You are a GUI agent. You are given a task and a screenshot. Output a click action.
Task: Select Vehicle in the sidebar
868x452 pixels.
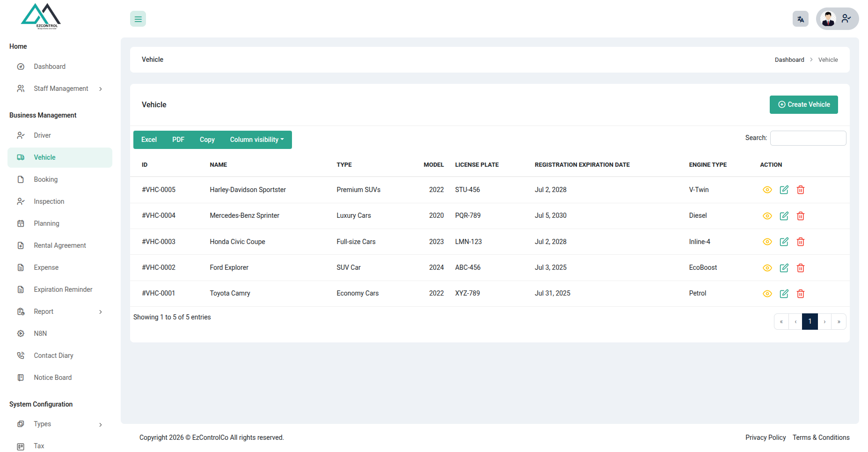click(60, 157)
